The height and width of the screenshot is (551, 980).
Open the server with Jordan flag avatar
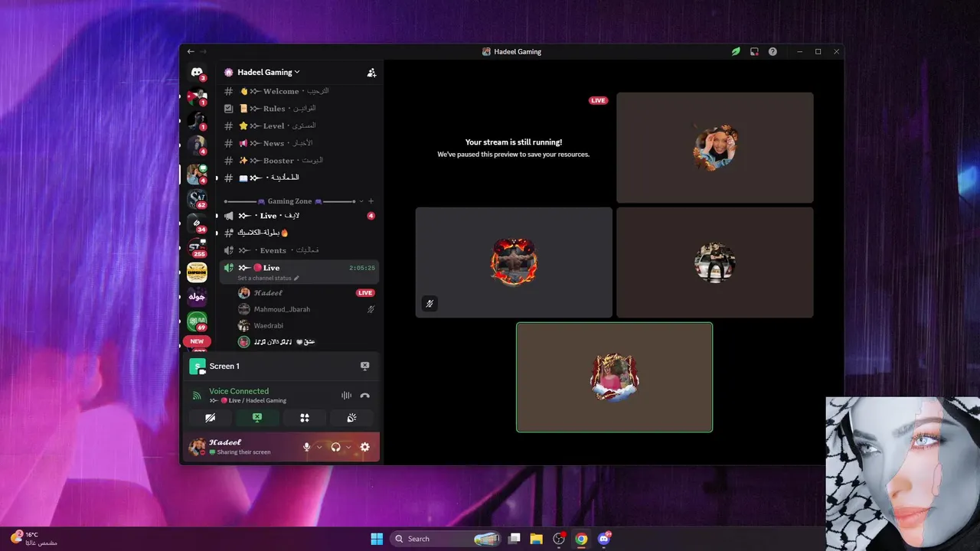coord(197,97)
